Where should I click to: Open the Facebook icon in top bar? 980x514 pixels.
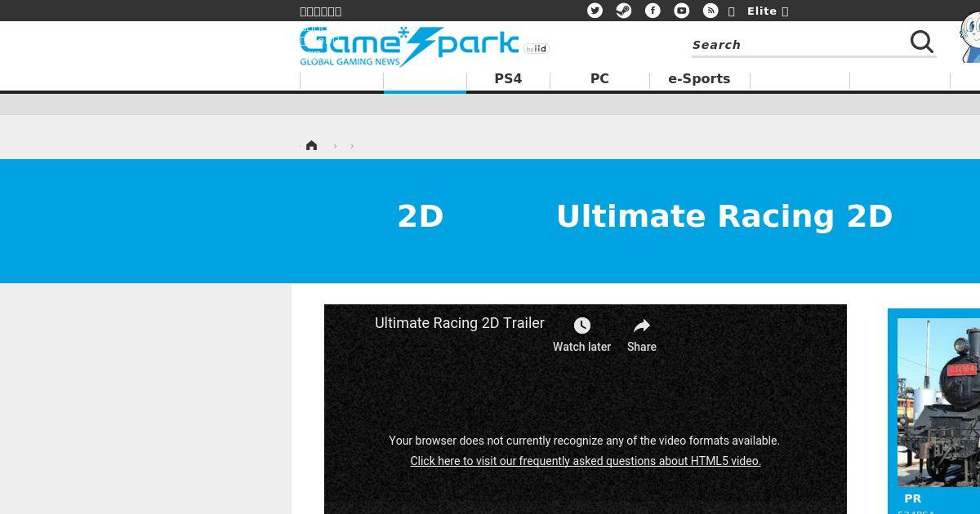coord(653,11)
